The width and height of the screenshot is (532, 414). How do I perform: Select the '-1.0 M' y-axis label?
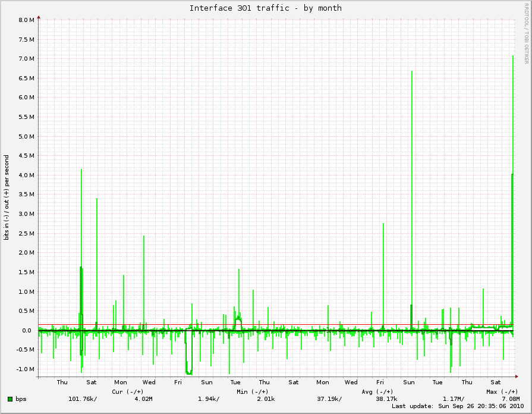[25, 369]
